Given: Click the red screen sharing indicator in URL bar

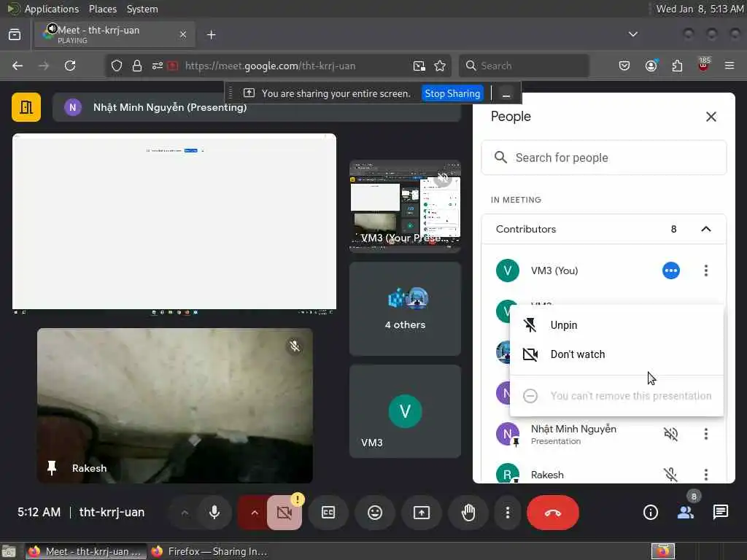Looking at the screenshot, I should click(x=173, y=66).
